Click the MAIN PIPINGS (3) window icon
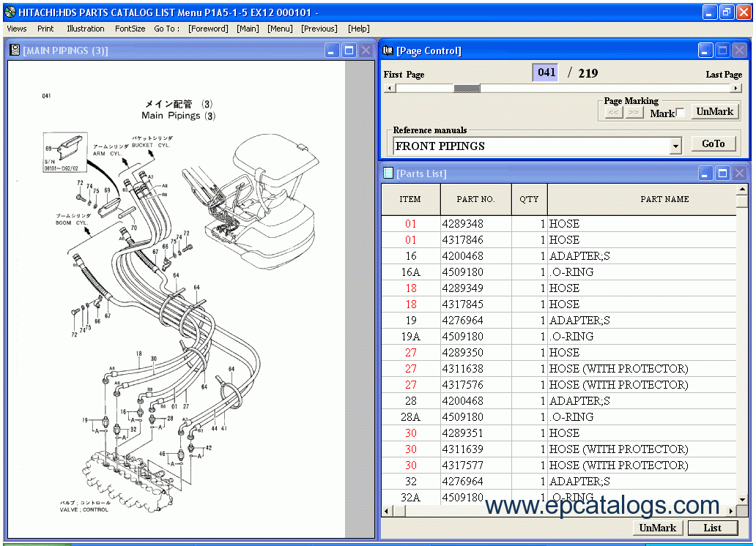The height and width of the screenshot is (546, 756). 15,50
